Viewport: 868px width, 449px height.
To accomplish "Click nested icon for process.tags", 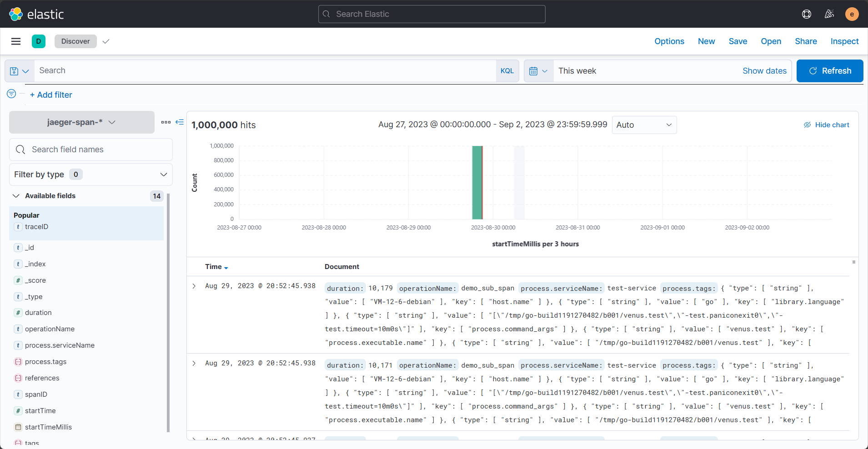I will point(18,362).
